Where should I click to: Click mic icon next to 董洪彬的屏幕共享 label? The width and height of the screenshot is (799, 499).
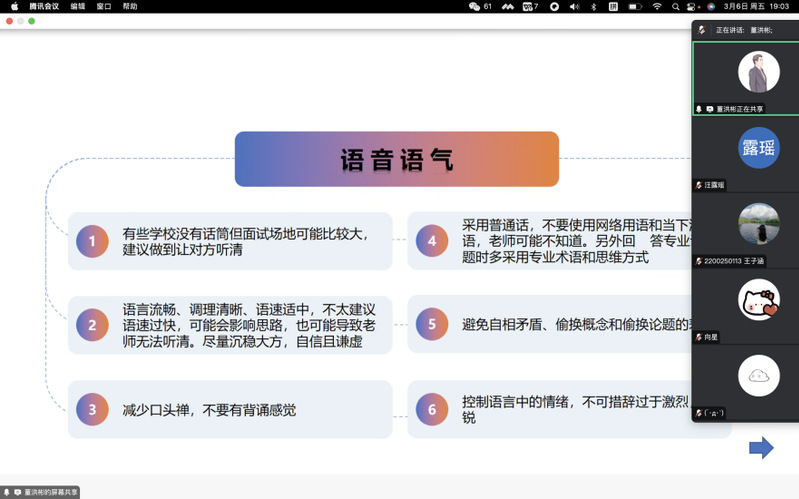7,492
